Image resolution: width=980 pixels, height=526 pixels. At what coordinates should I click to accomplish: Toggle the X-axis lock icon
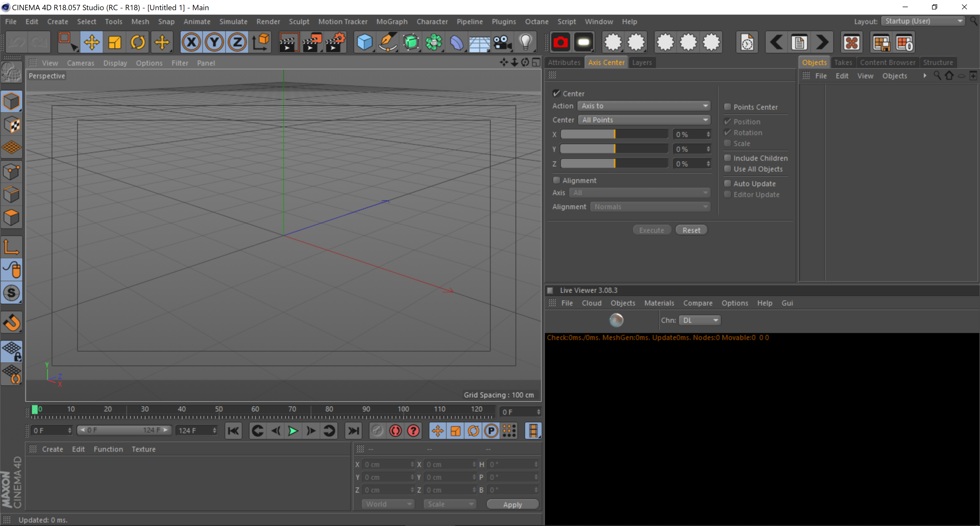coord(191,42)
